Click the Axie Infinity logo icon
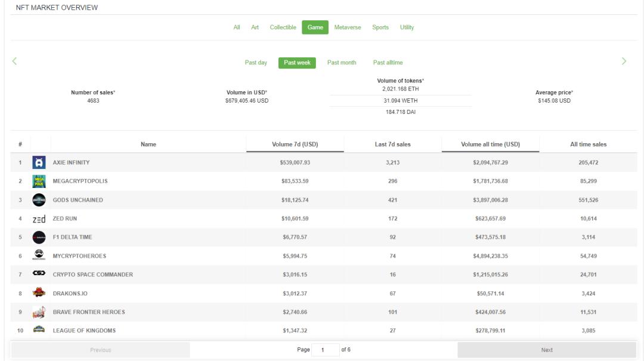The height and width of the screenshot is (361, 644). (x=39, y=163)
